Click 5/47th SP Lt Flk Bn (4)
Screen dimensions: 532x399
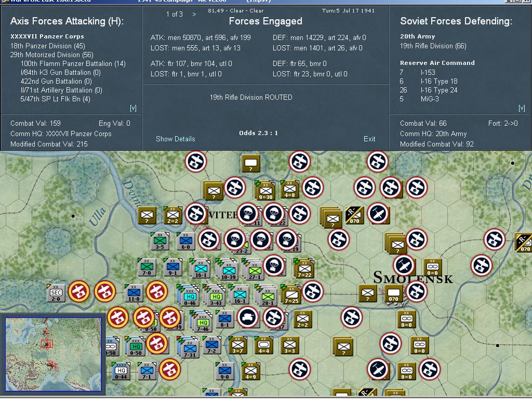[55, 99]
